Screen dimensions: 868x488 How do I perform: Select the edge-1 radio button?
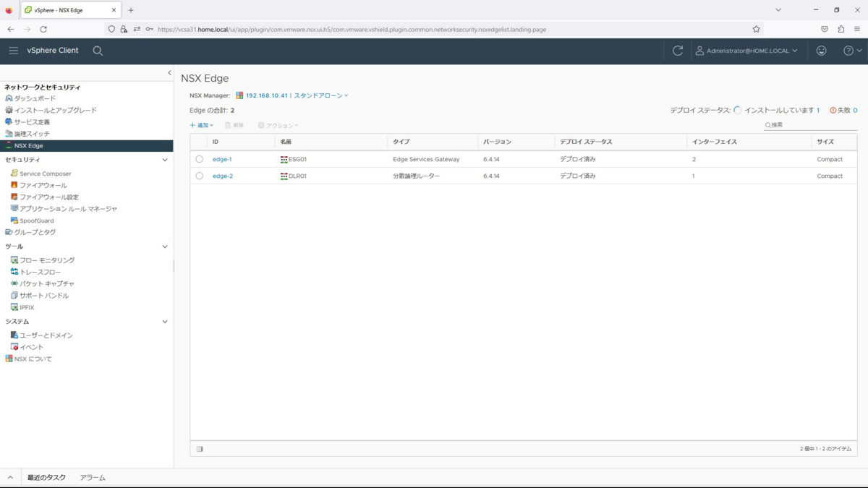(200, 159)
